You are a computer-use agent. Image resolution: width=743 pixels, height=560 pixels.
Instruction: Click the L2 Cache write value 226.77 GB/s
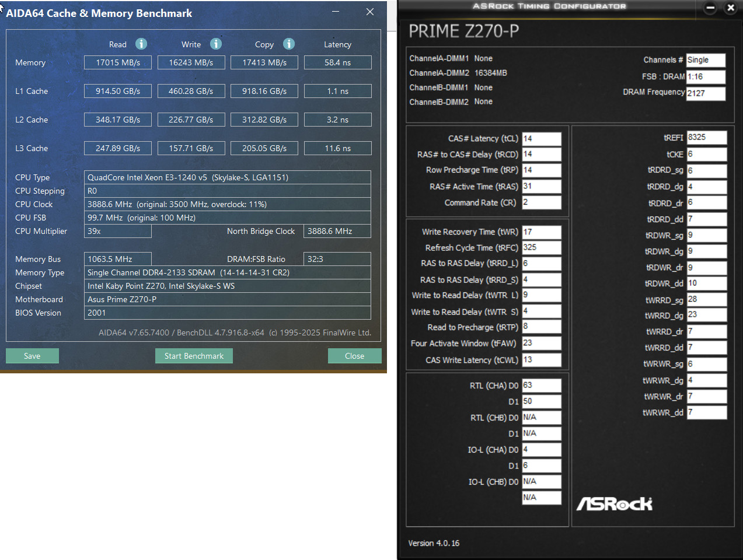pyautogui.click(x=191, y=120)
